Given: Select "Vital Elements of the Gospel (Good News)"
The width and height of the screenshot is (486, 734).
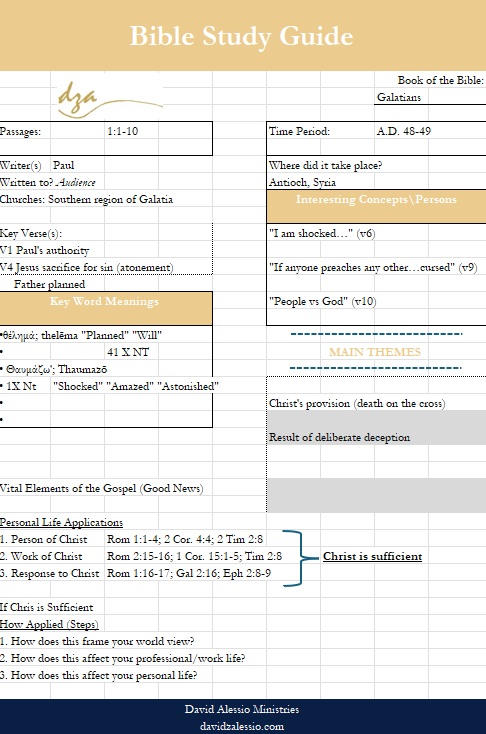Looking at the screenshot, I should pos(102,488).
